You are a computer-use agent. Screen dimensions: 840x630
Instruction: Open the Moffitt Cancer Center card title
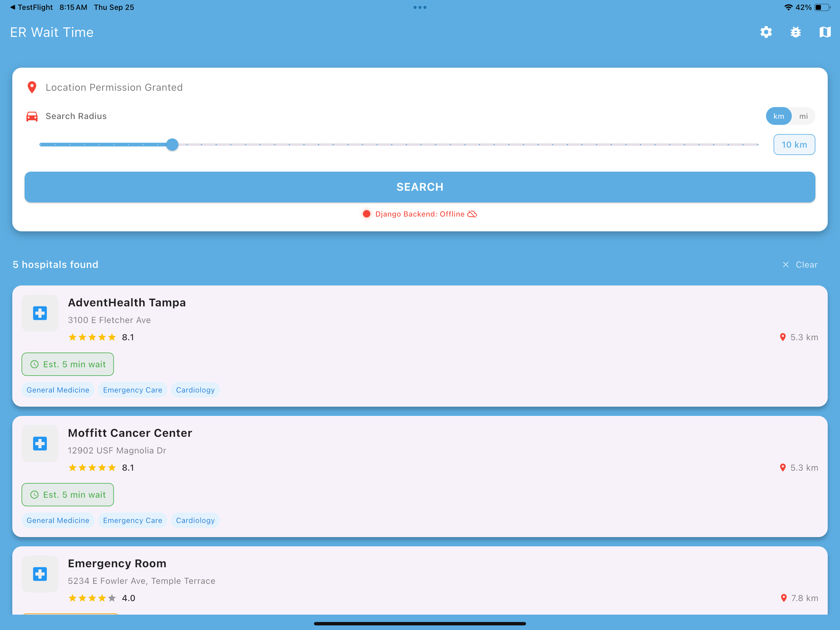[x=130, y=433]
